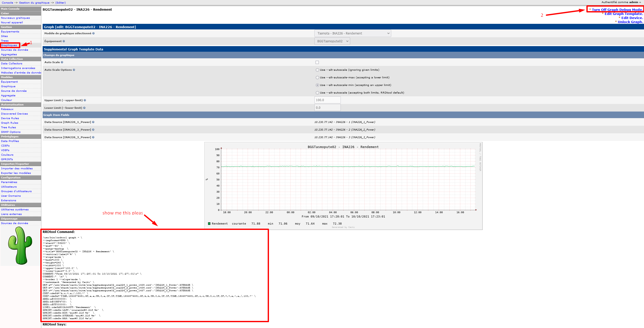Open Edit Device link

632,18
